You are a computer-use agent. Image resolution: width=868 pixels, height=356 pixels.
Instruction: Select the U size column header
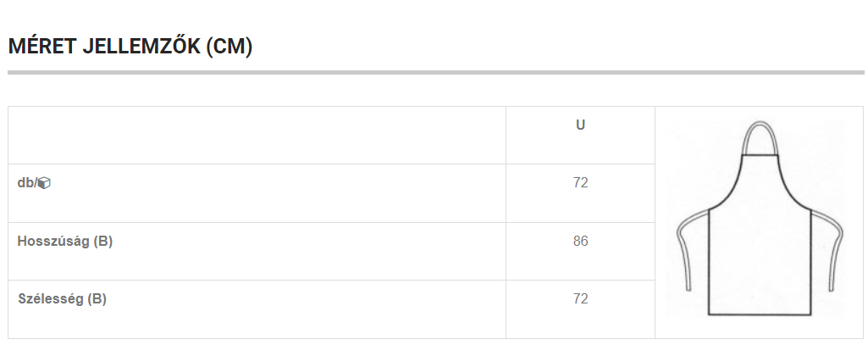coord(580,125)
